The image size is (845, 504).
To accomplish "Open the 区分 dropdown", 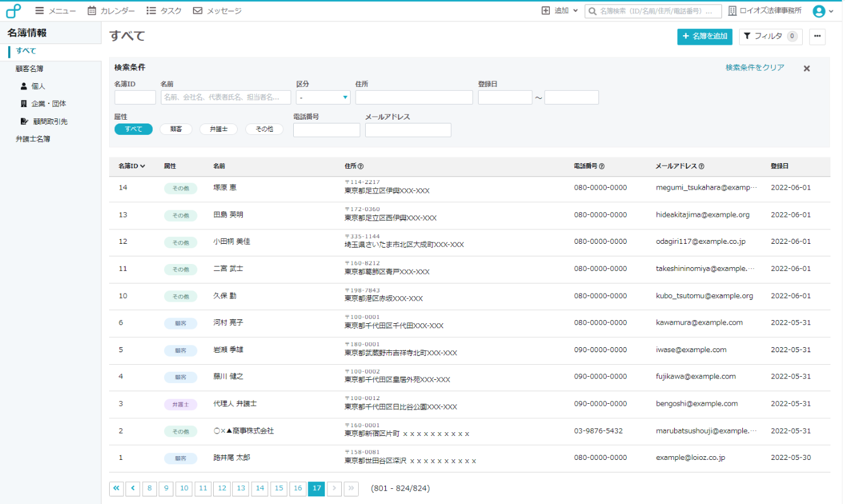I will pos(323,97).
